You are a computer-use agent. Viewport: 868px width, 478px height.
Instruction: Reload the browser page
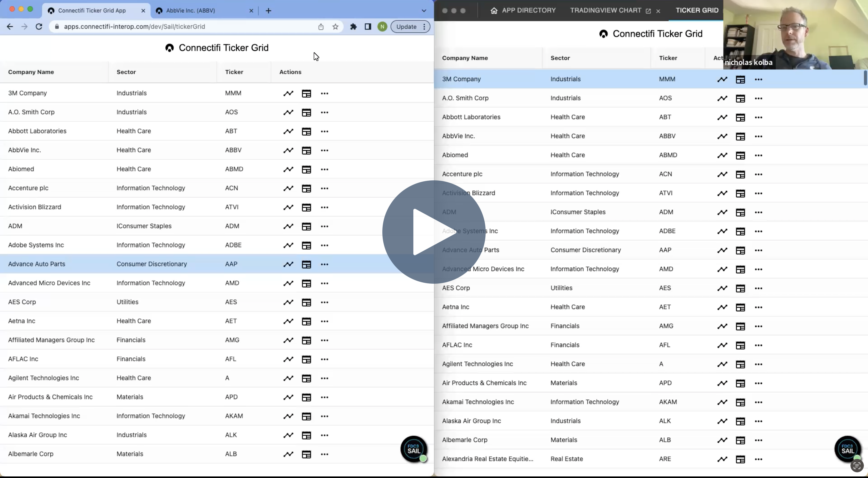point(39,27)
